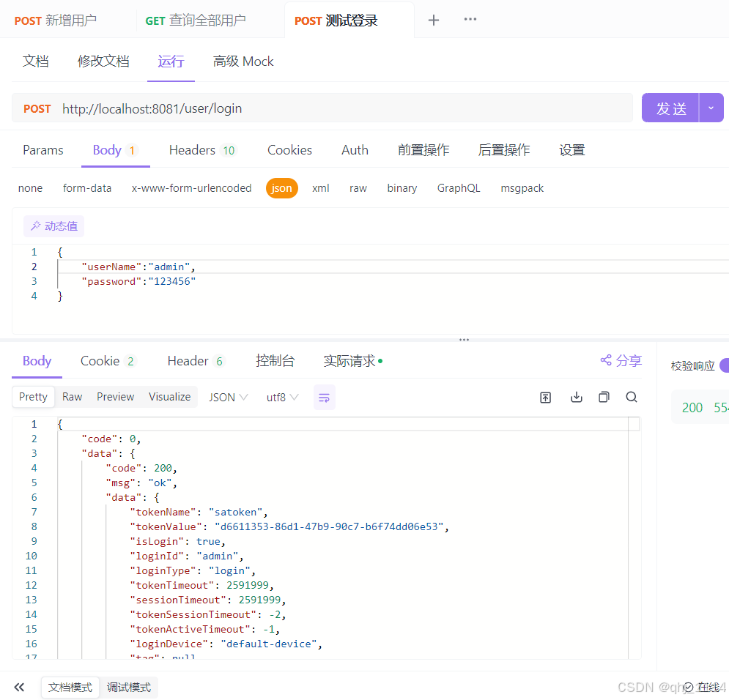Click the magic wand 动态值 button

[54, 226]
